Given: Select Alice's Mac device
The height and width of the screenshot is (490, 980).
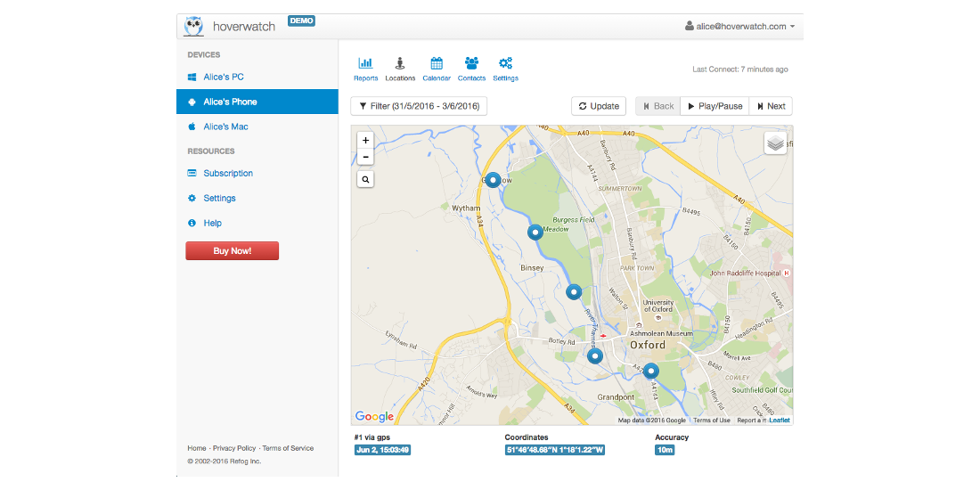Looking at the screenshot, I should coord(257,127).
